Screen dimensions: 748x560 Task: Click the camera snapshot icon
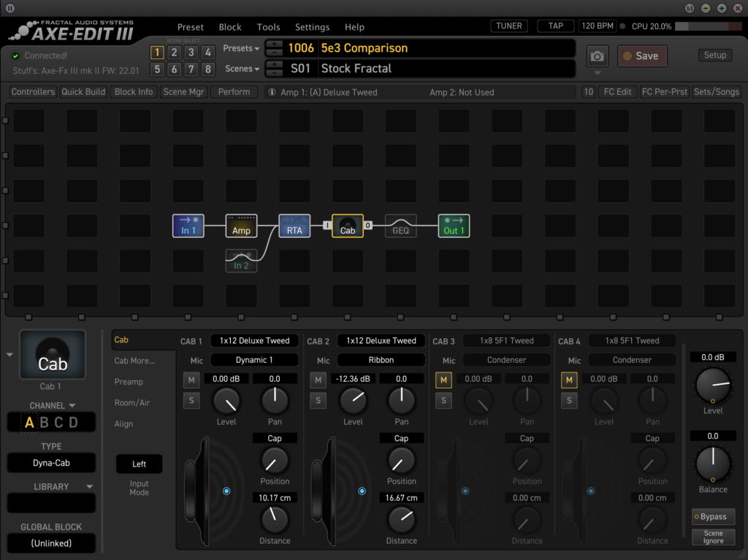[597, 56]
